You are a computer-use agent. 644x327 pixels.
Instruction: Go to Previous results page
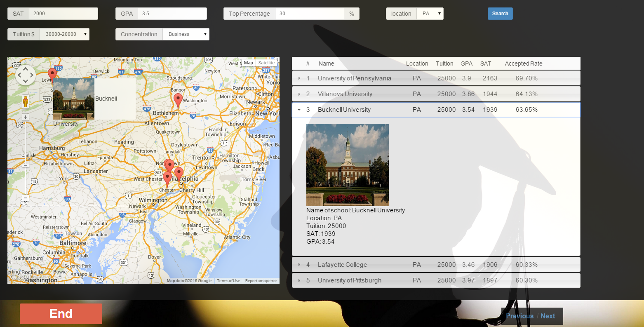(x=519, y=316)
